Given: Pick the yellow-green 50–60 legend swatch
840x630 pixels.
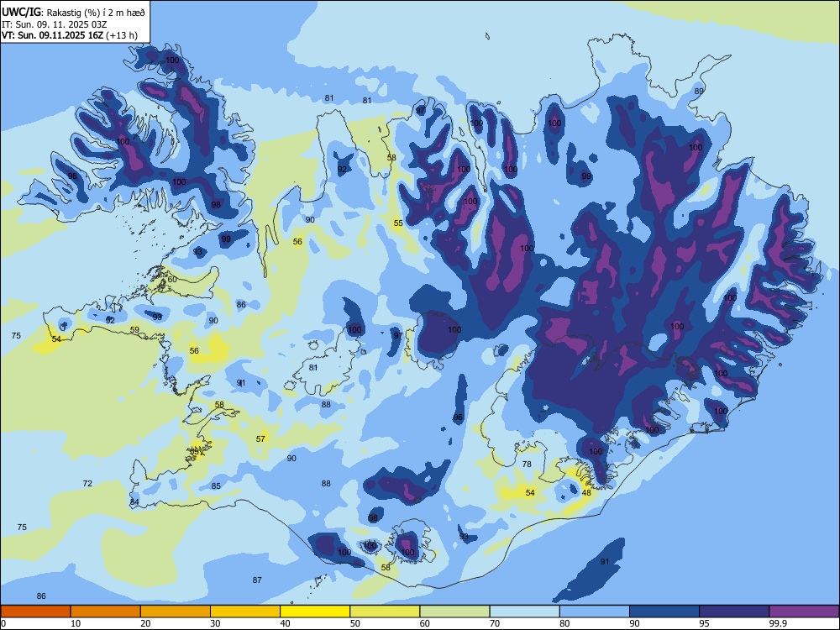Looking at the screenshot, I should [x=385, y=612].
